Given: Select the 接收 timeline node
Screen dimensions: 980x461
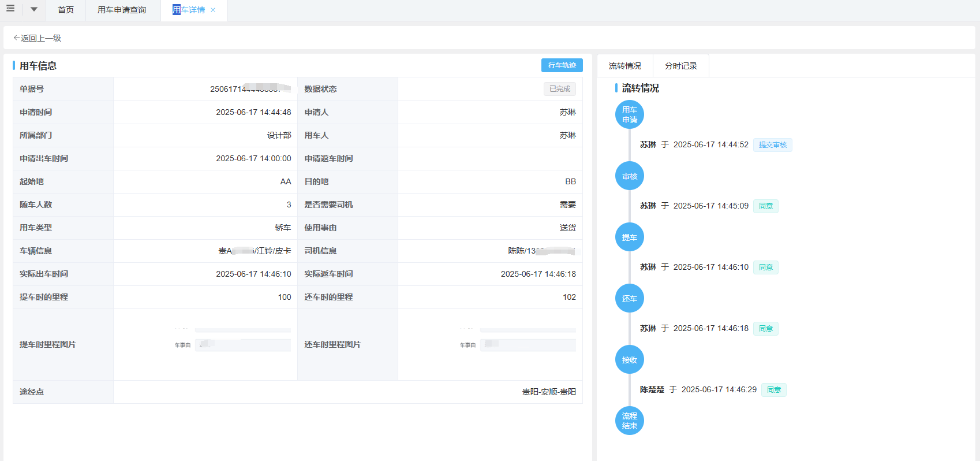Looking at the screenshot, I should click(629, 360).
